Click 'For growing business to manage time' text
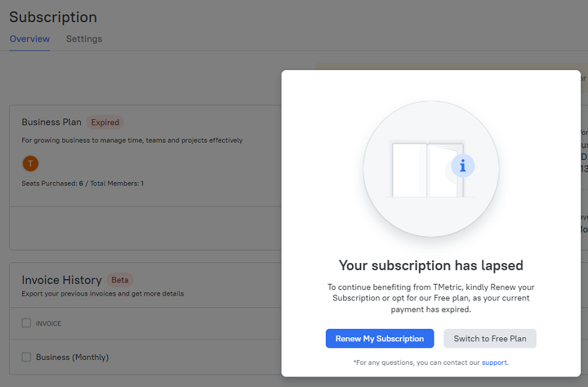This screenshot has height=387, width=588. 132,141
